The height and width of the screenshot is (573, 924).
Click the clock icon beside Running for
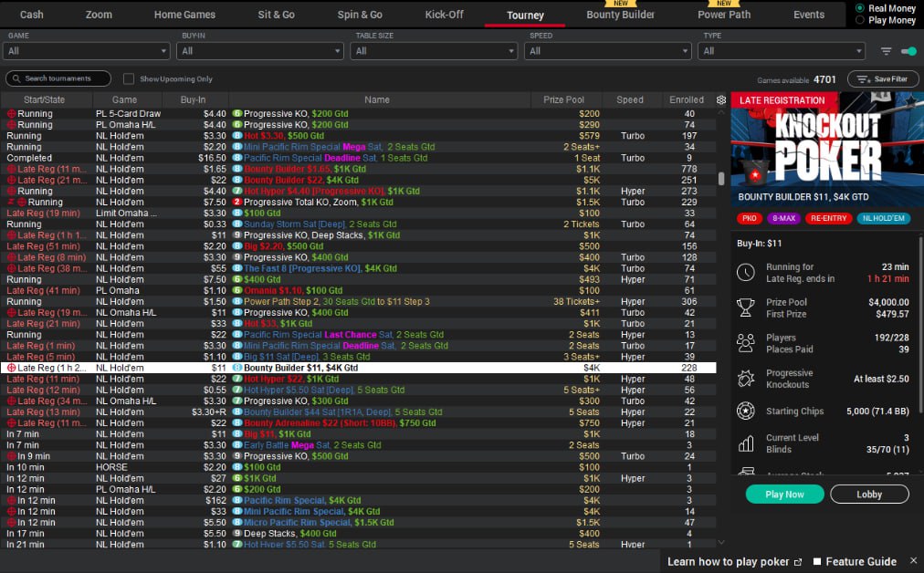click(x=745, y=272)
